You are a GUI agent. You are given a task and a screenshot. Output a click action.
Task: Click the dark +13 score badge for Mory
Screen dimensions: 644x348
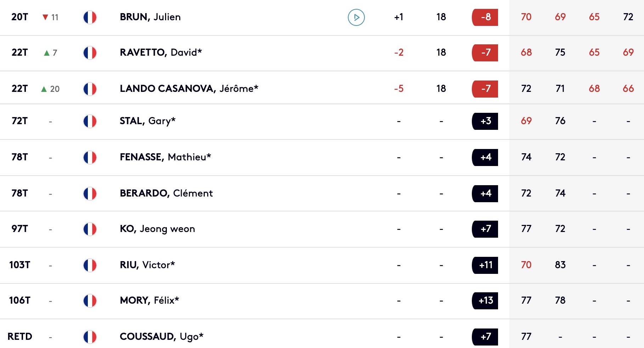coord(485,301)
